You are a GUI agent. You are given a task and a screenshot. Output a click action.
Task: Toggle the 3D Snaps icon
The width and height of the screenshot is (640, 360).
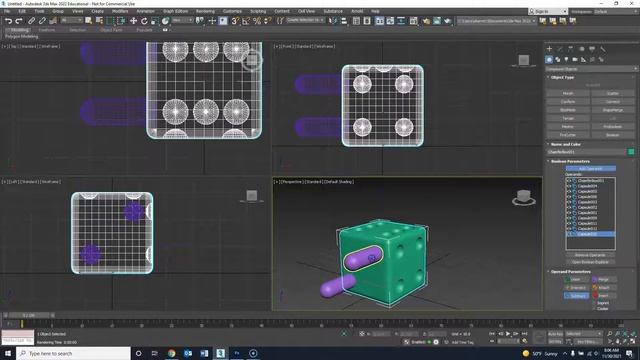click(x=235, y=21)
